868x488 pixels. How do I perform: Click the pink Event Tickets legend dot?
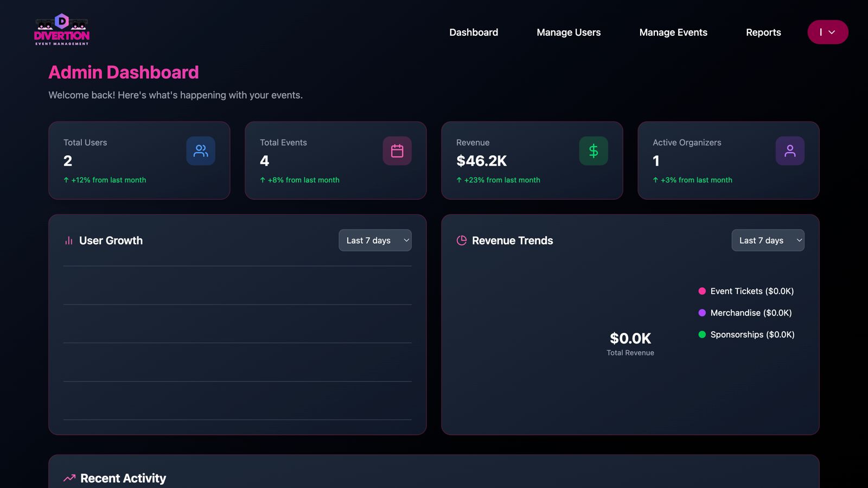pos(702,291)
